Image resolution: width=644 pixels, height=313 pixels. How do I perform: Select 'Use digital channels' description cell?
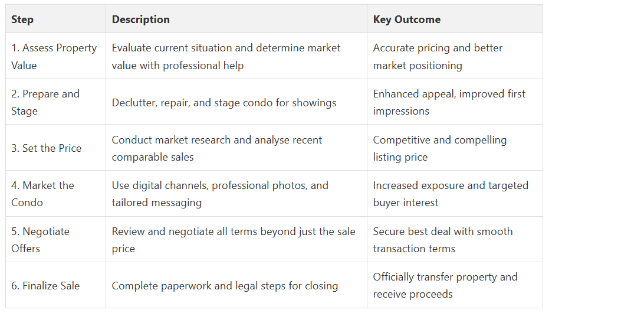click(x=220, y=194)
